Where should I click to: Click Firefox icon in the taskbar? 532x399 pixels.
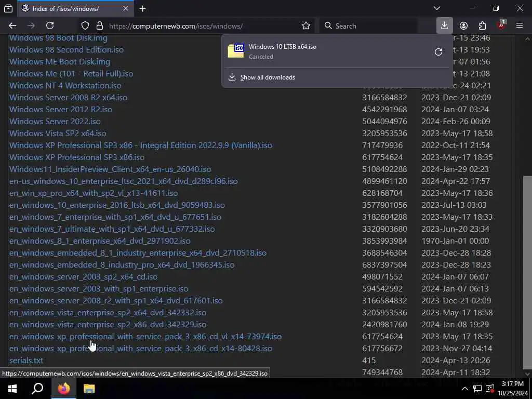(x=64, y=389)
